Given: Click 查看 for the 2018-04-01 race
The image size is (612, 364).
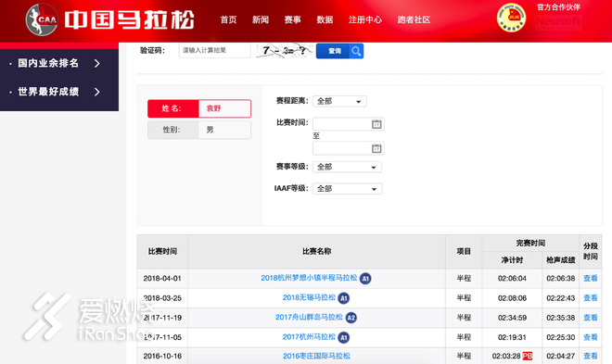Looking at the screenshot, I should [x=590, y=278].
